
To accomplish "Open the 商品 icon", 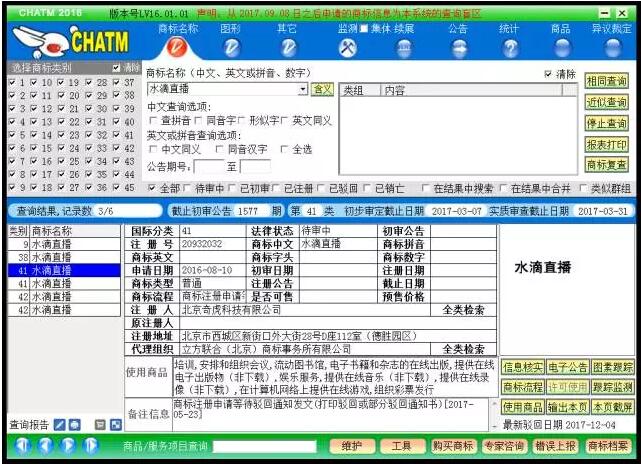I will click(x=562, y=48).
